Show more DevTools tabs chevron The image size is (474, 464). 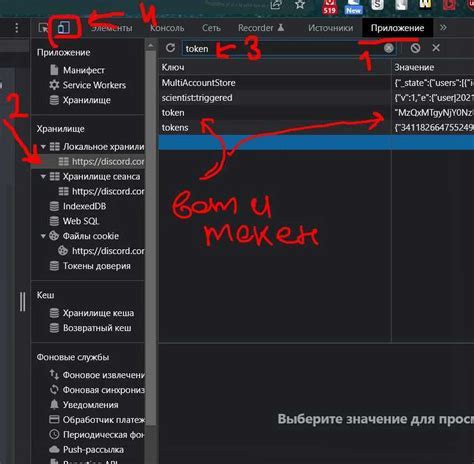pyautogui.click(x=443, y=28)
